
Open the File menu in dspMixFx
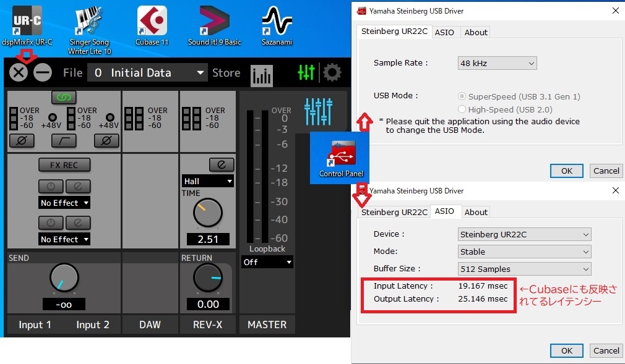pyautogui.click(x=72, y=73)
